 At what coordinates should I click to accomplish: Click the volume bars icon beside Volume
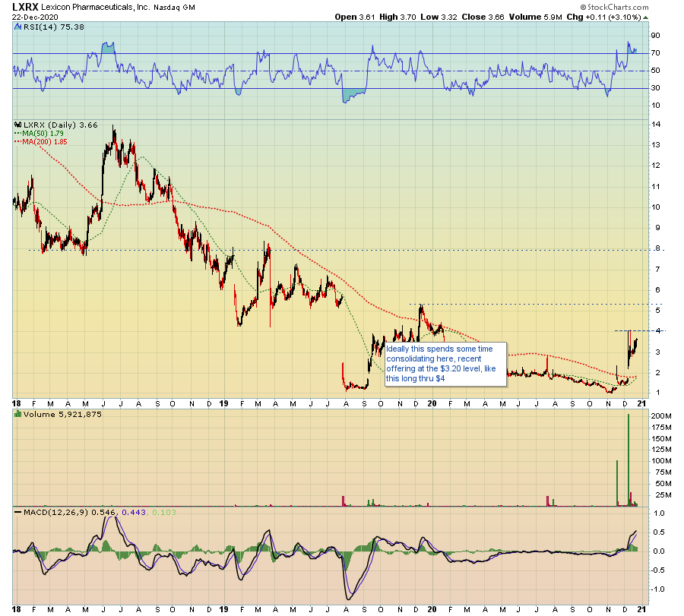click(x=18, y=414)
